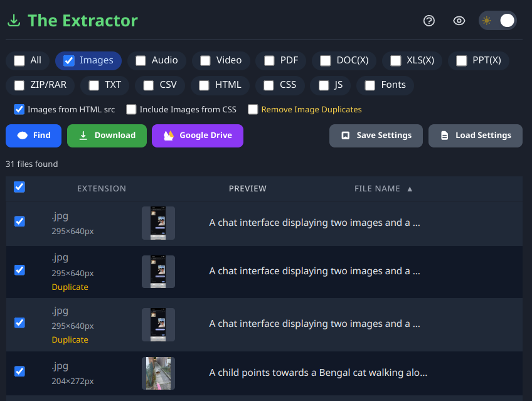Click the Extractor download logo icon
The width and height of the screenshot is (532, 401).
point(14,21)
